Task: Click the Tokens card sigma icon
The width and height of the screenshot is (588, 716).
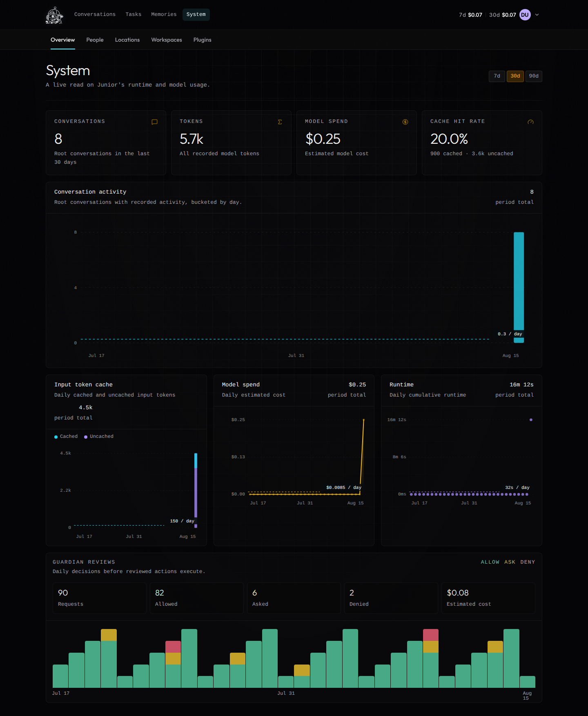Action: [x=280, y=122]
